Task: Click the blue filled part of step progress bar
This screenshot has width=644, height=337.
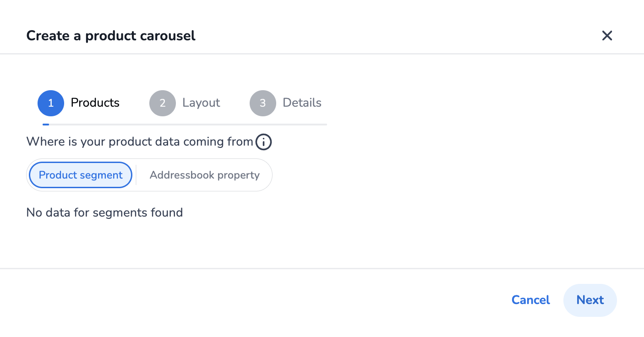Action: point(46,124)
